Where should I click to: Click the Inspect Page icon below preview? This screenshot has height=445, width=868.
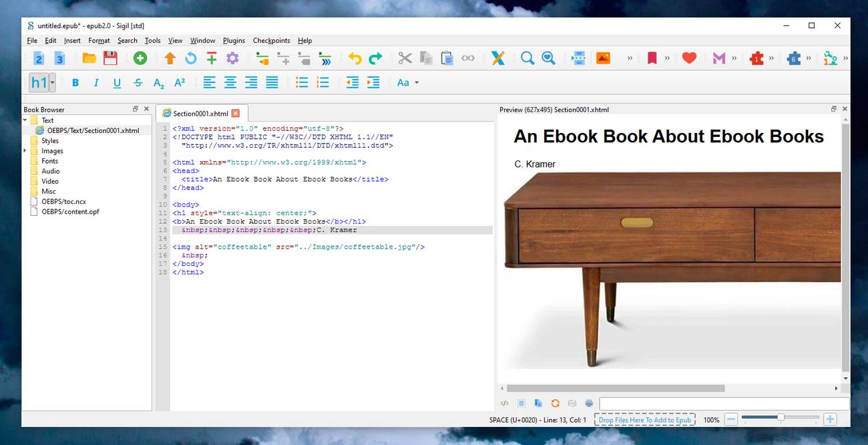(505, 404)
